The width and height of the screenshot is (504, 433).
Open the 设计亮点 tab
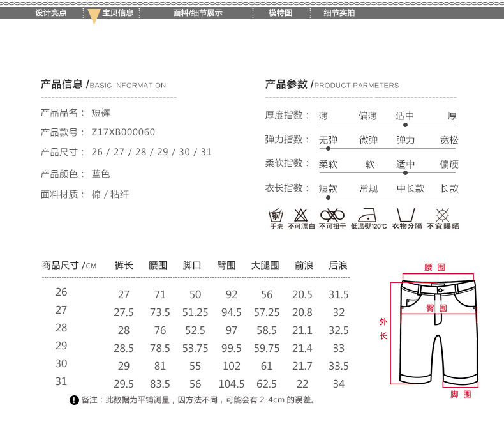[x=51, y=13]
